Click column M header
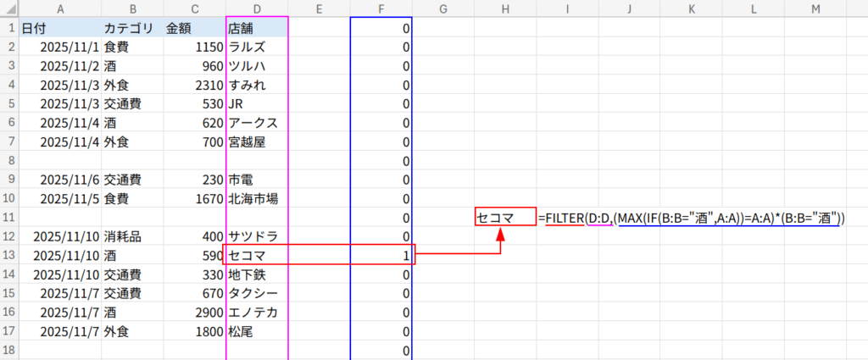Screen dimensions: 868x360 815,8
